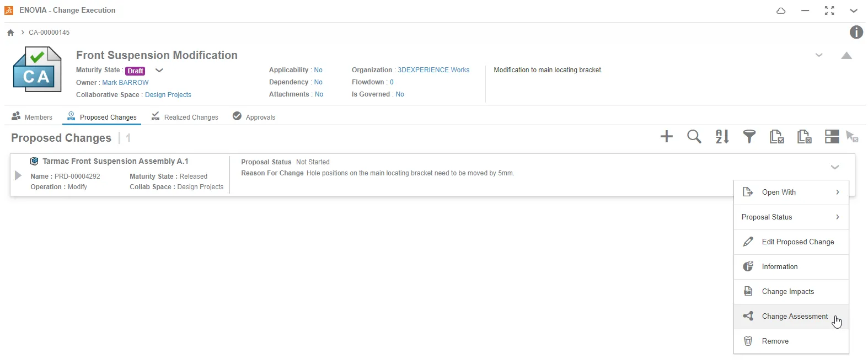Click the 3DEXPERIENCE Works organization link
This screenshot has width=868, height=364.
(x=433, y=70)
